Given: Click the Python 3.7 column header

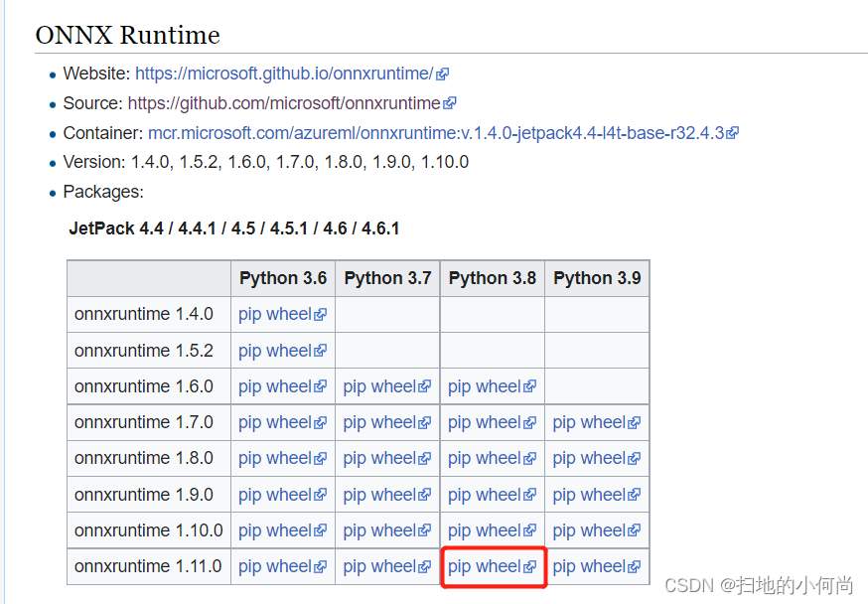Looking at the screenshot, I should [387, 278].
